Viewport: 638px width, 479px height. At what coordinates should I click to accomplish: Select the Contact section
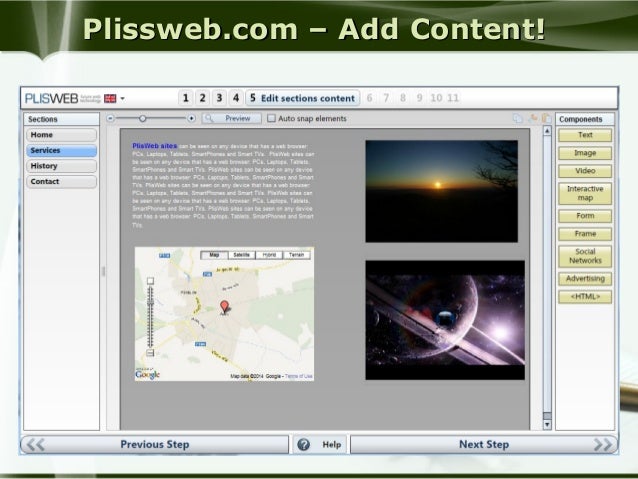(61, 182)
